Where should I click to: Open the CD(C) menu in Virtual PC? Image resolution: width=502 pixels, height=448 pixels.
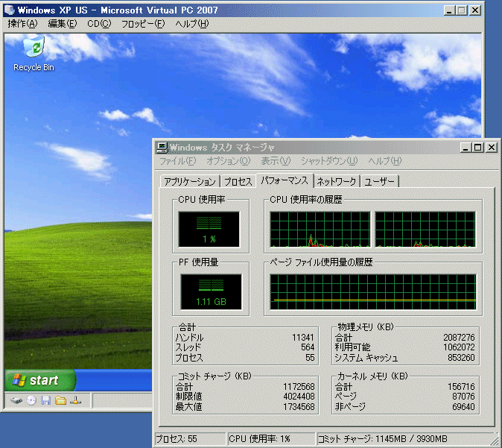(99, 24)
